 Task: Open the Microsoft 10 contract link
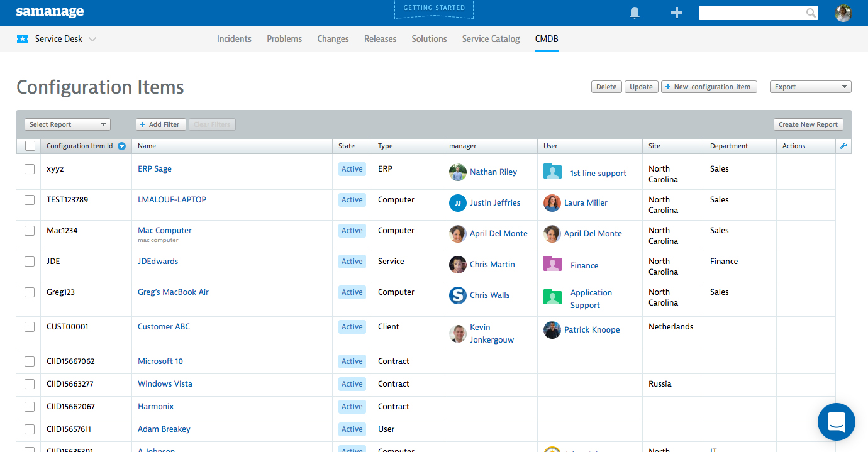[160, 361]
